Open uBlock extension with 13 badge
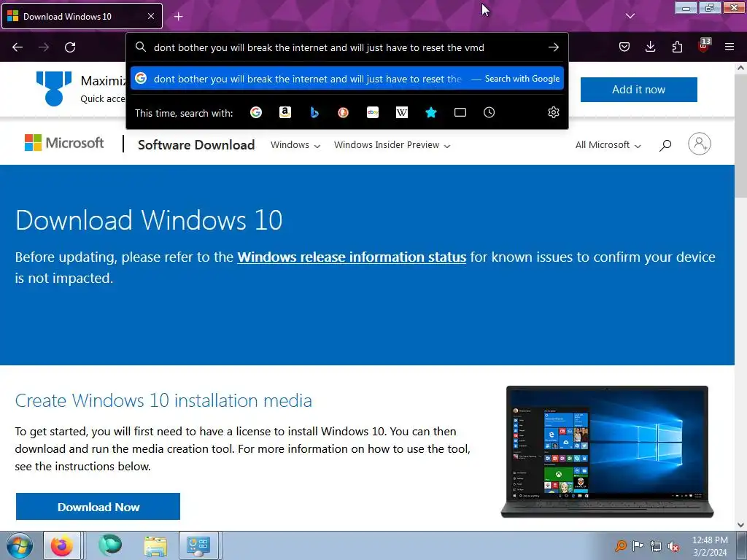The image size is (747, 560). click(x=704, y=46)
